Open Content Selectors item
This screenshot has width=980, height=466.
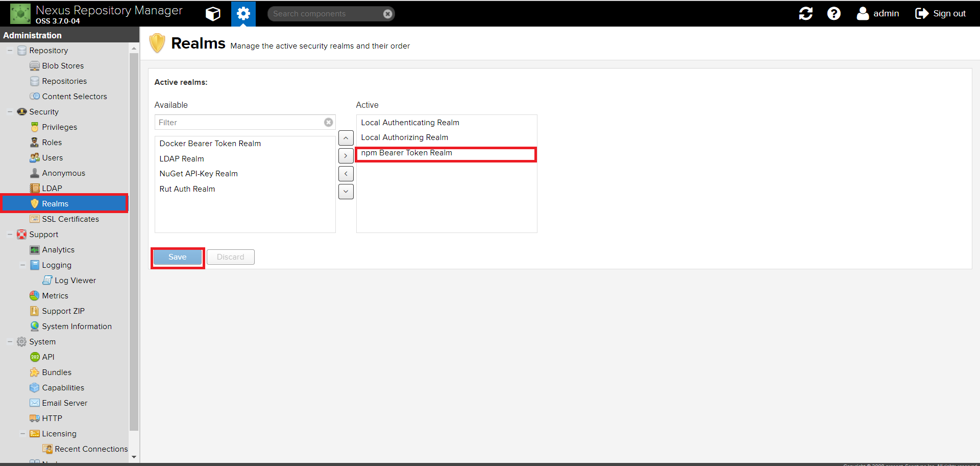coord(75,97)
